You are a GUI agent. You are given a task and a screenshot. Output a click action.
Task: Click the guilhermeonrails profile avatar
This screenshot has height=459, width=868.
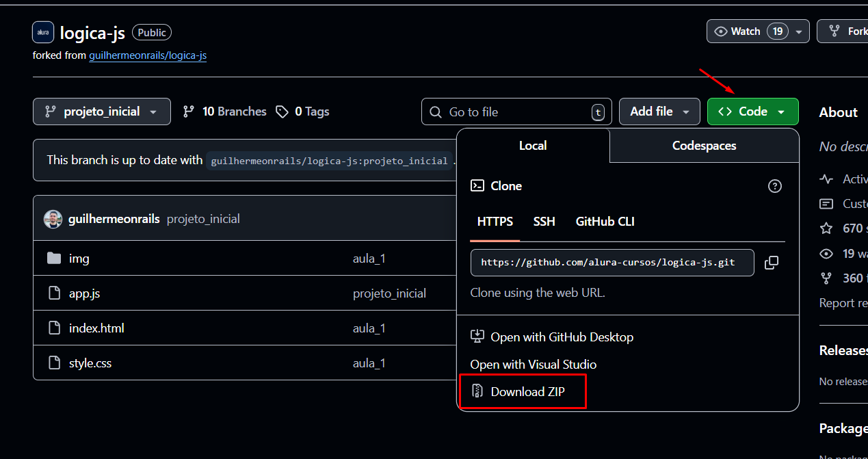53,218
